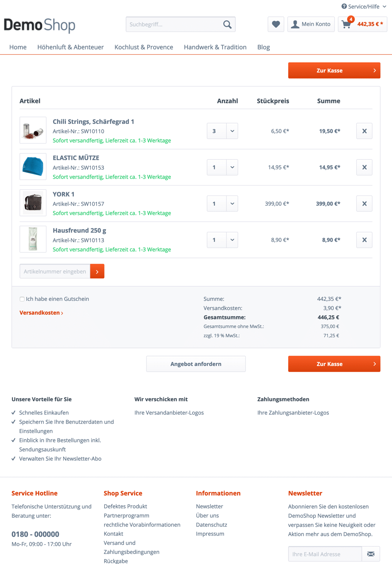This screenshot has width=392, height=564.
Task: Click the Chili Strings product thumbnail
Action: click(33, 130)
